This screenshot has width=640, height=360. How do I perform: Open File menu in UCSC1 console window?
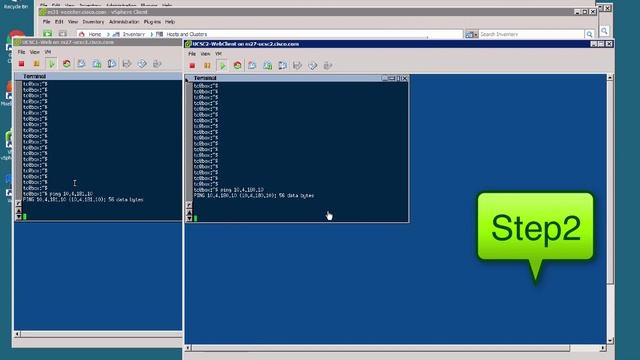21,52
